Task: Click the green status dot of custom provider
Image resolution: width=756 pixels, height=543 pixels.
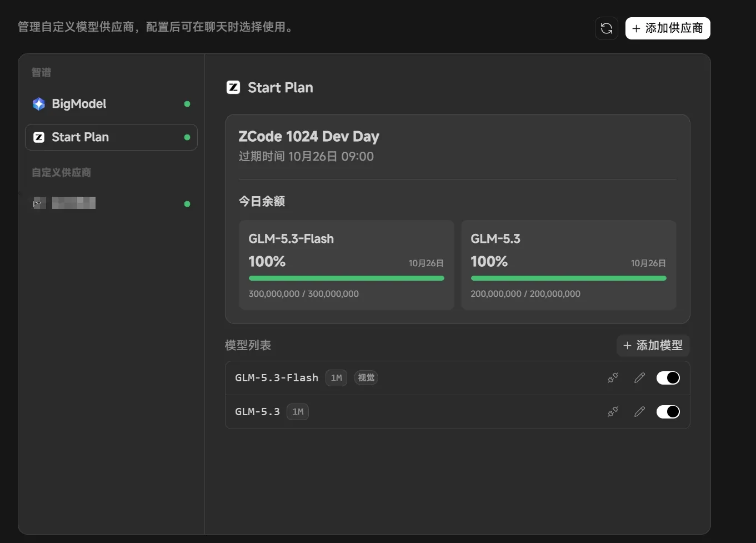Action: tap(187, 204)
